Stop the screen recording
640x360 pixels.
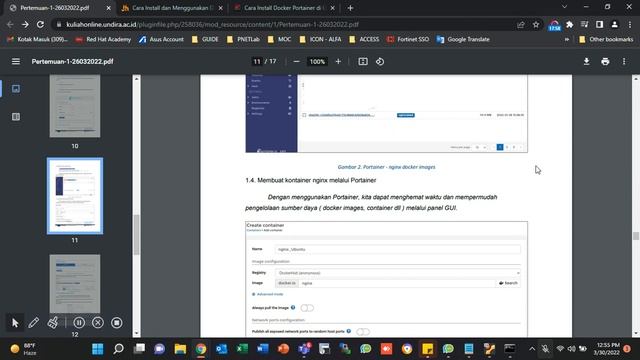click(x=116, y=323)
